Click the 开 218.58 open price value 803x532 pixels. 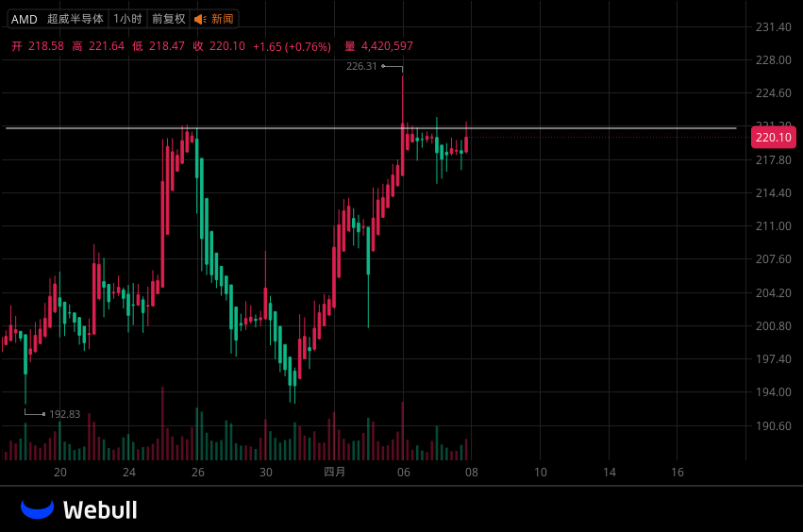click(38, 46)
